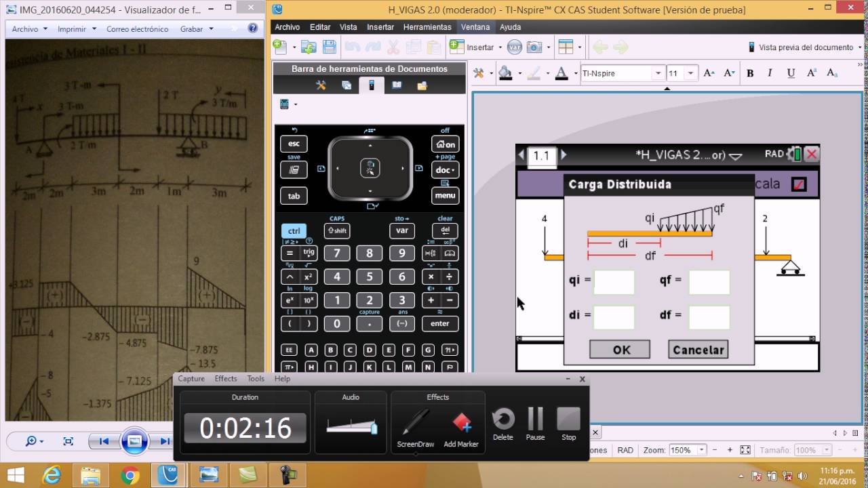Click the esc key on the keypad
The width and height of the screenshot is (868, 488).
coord(294,144)
